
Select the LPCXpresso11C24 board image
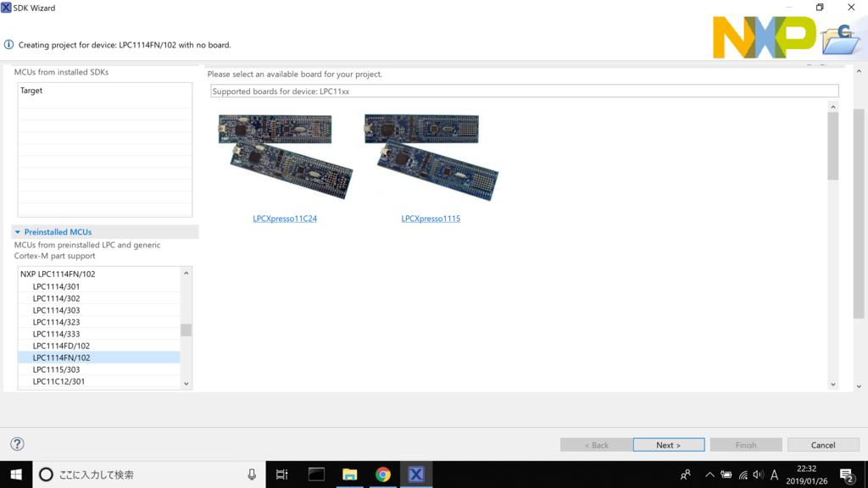(x=285, y=157)
